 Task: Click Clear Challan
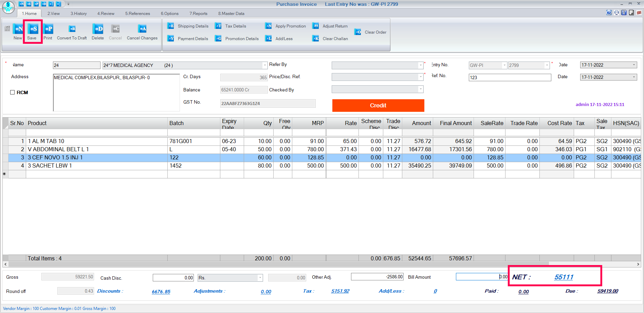[x=330, y=39]
